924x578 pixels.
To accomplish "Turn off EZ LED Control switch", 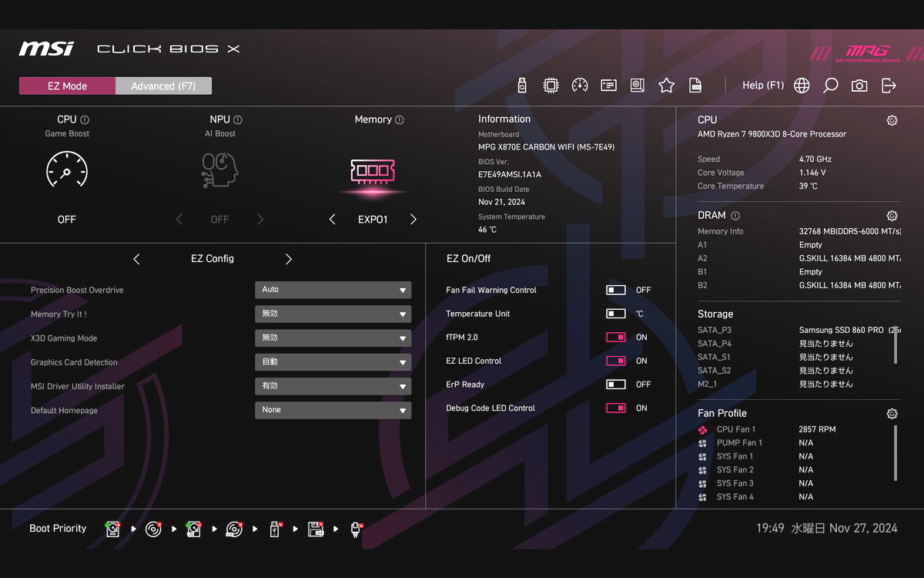I will coord(616,361).
